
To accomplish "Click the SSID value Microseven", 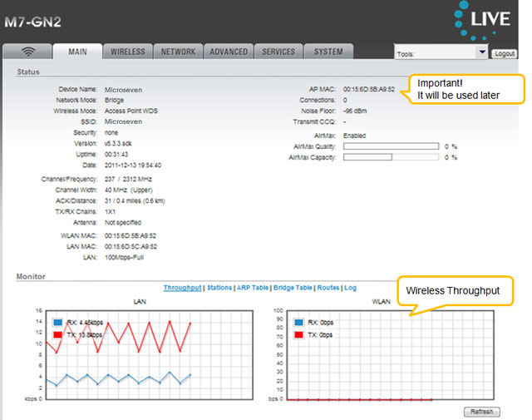I will pos(123,121).
